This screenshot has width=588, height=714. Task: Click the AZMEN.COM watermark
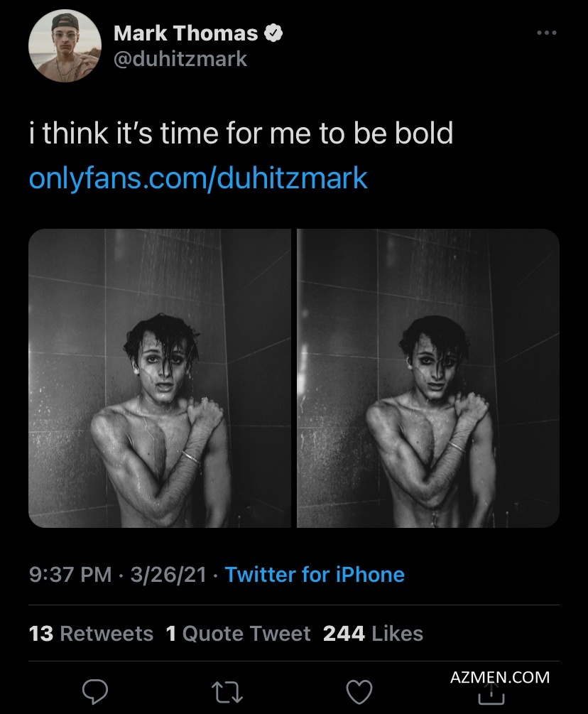click(x=500, y=677)
